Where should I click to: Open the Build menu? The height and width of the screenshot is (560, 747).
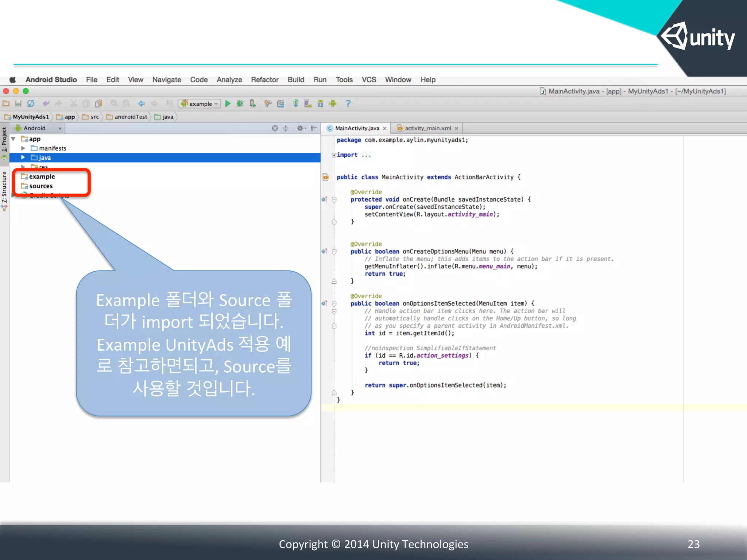click(296, 79)
